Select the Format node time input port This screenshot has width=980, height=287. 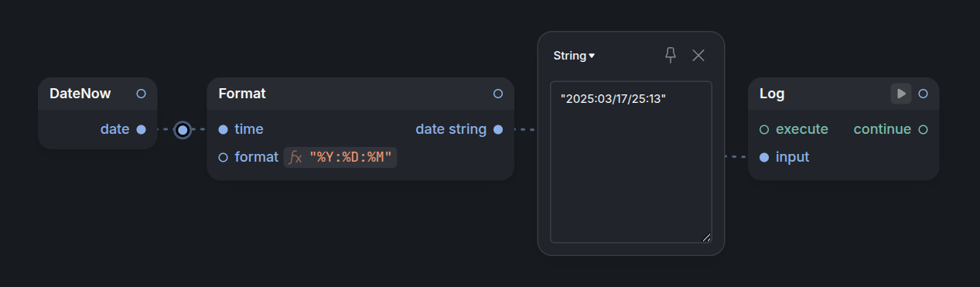point(224,129)
